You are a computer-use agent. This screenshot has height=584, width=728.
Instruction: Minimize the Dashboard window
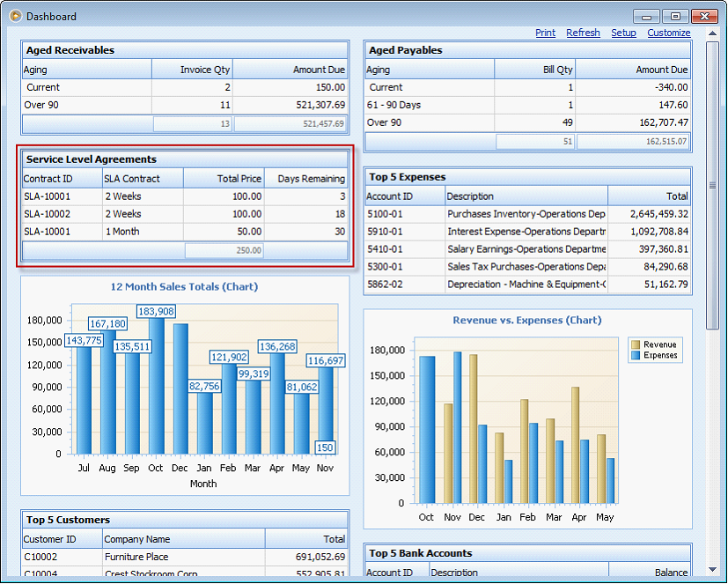pos(647,16)
